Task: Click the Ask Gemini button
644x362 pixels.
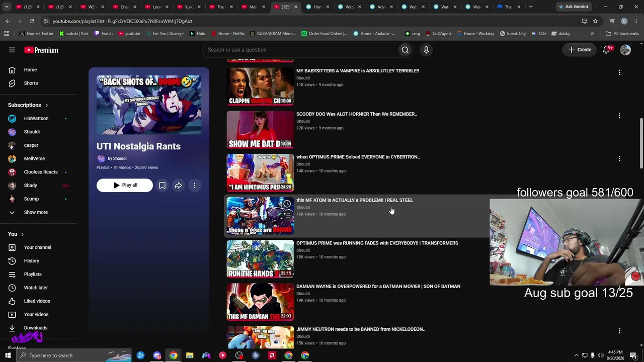Action: click(573, 7)
